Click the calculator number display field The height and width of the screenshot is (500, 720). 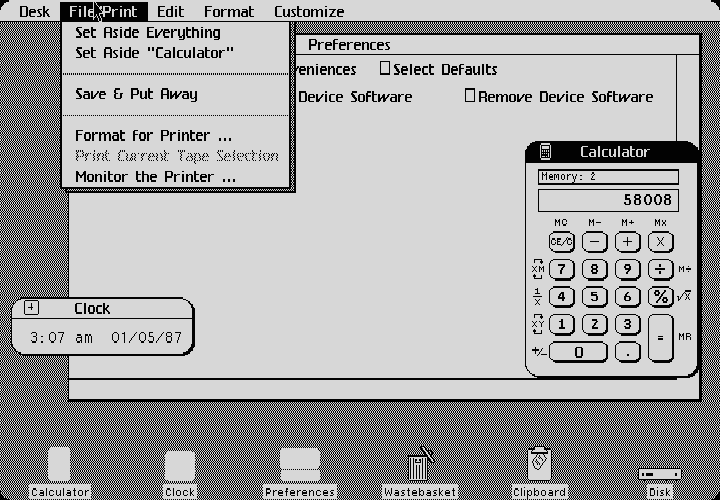pos(608,200)
